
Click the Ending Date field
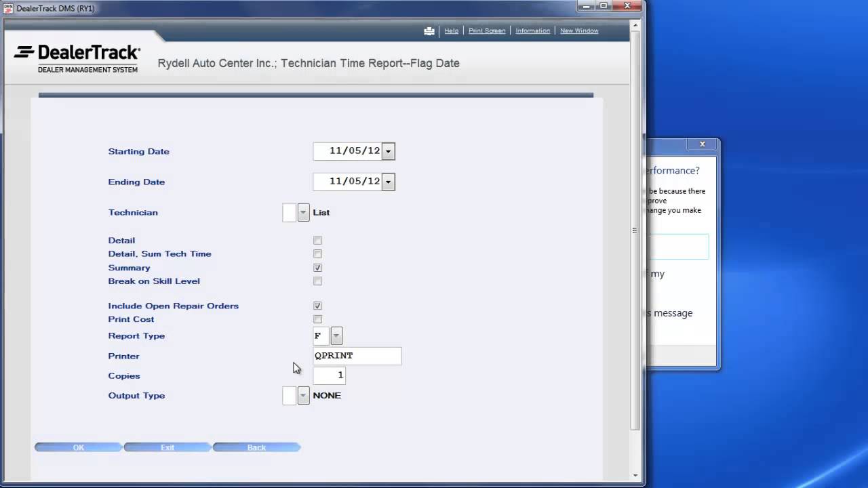(x=348, y=182)
